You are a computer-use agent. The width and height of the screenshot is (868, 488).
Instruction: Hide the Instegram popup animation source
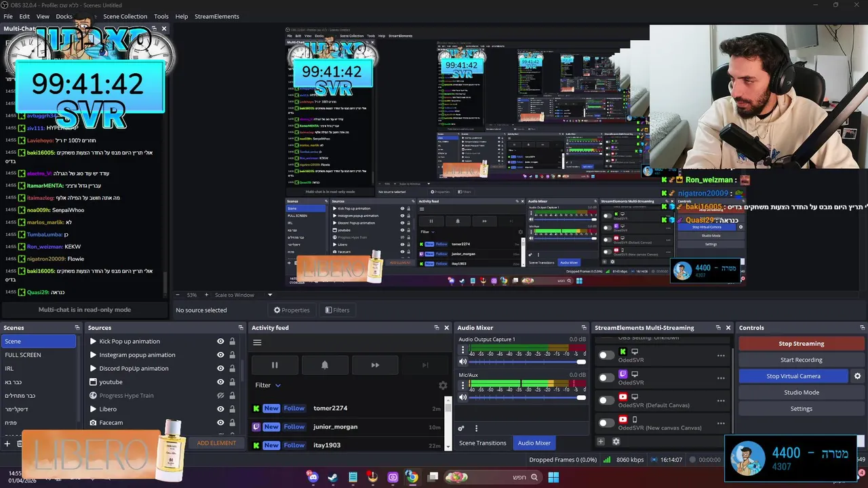[220, 355]
